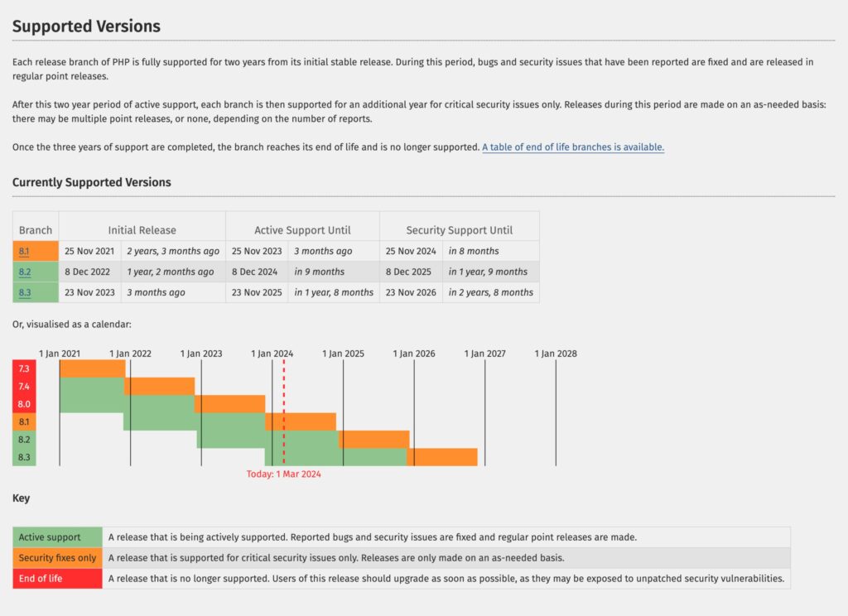Click the Supported Versions page heading
The width and height of the screenshot is (848, 616).
(86, 26)
